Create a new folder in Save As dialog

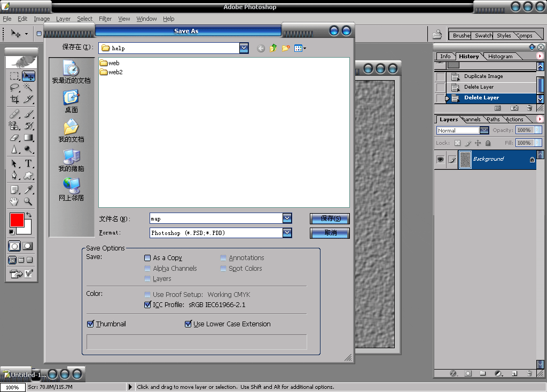(286, 48)
